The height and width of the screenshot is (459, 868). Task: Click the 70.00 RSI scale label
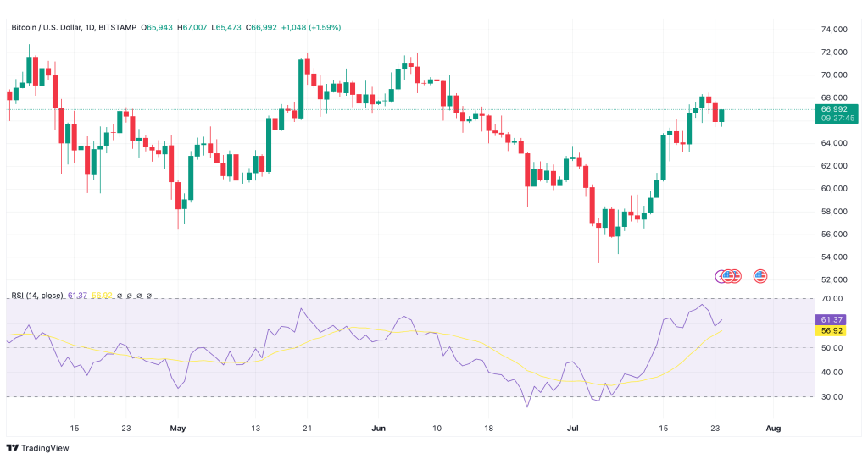(x=832, y=299)
